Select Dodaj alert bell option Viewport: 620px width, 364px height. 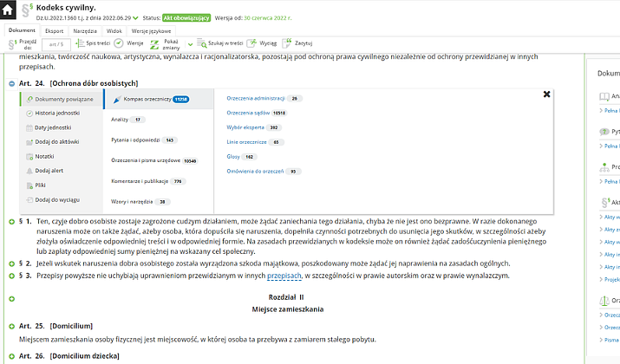pyautogui.click(x=45, y=171)
